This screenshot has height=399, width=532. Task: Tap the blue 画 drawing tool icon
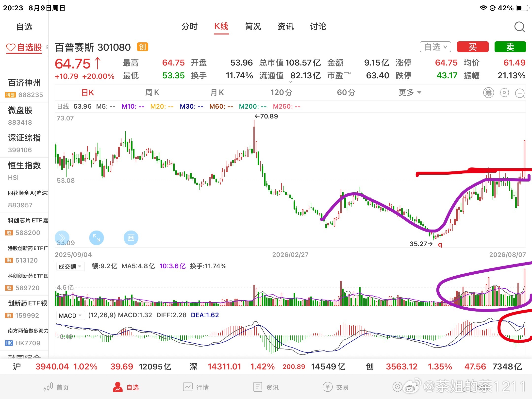tap(131, 238)
